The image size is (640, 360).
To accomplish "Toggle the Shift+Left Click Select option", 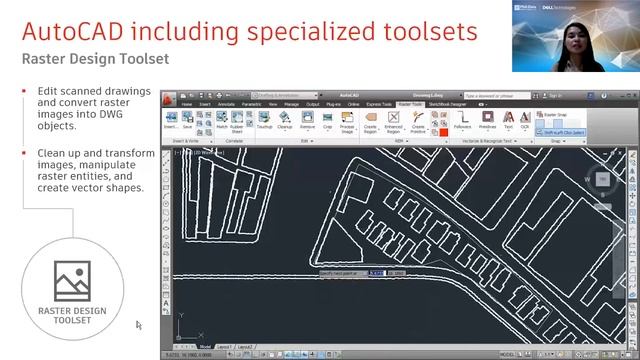I will (560, 132).
